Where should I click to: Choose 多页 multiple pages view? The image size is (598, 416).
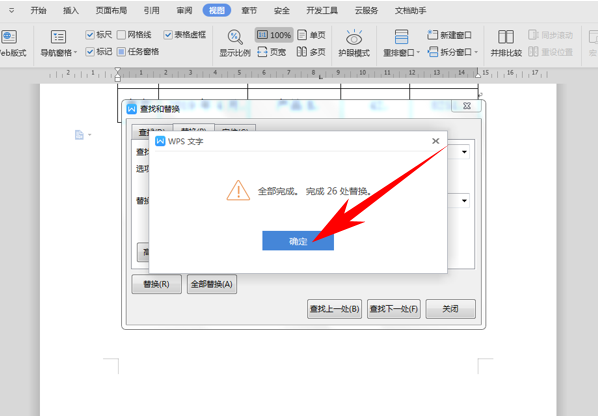311,52
